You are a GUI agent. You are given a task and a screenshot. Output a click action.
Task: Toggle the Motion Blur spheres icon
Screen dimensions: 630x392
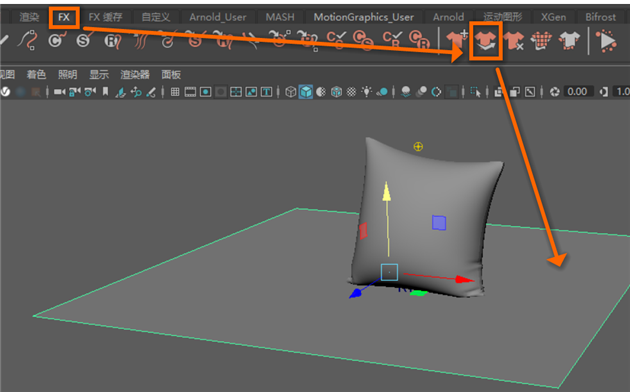pos(421,92)
